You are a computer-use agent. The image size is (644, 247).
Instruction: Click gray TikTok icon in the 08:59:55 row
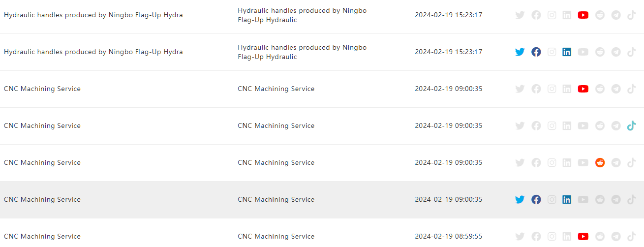(x=632, y=237)
